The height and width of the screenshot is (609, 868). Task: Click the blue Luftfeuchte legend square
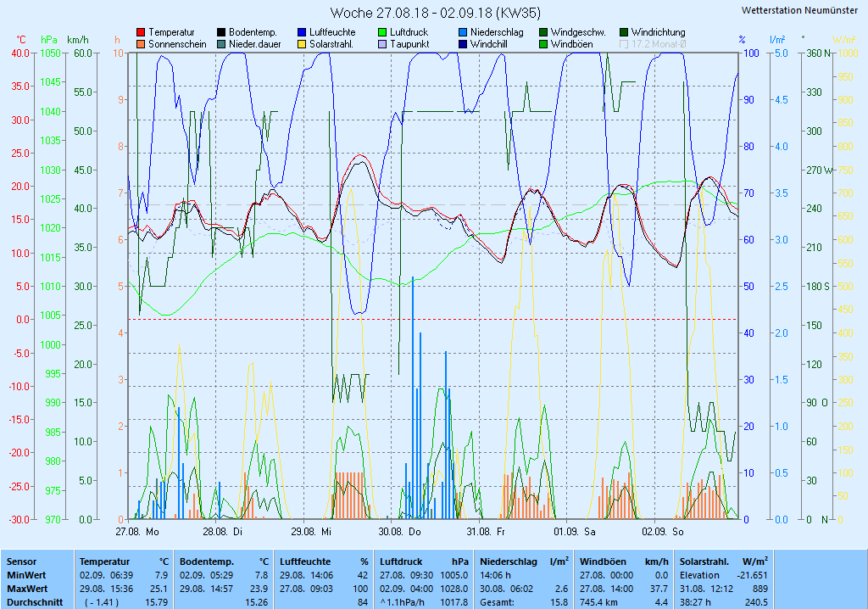[x=302, y=32]
